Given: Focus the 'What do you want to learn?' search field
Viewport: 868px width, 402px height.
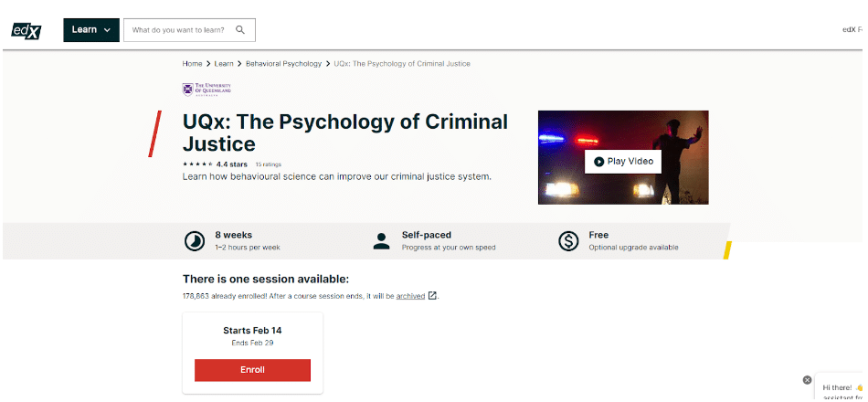Looking at the screenshot, I should [x=189, y=30].
